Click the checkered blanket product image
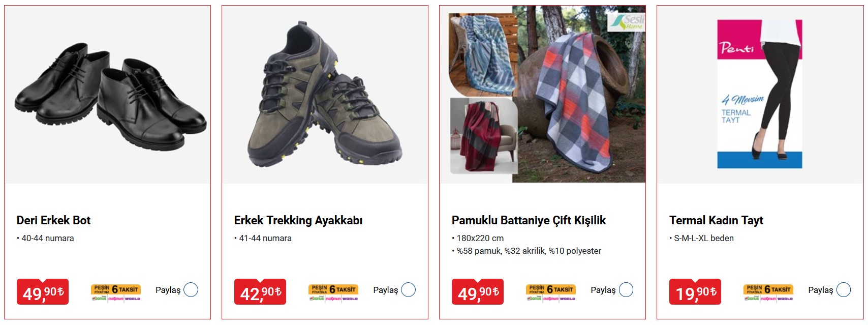The image size is (868, 325). click(543, 95)
